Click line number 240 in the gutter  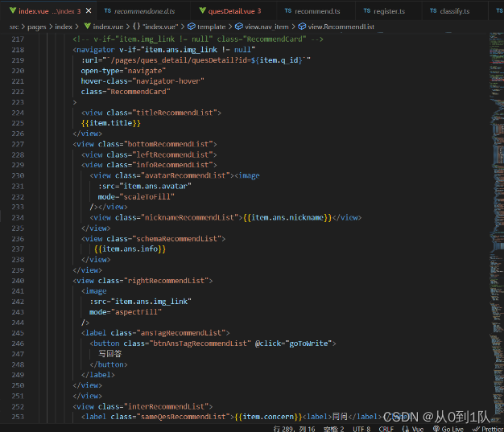click(x=18, y=281)
